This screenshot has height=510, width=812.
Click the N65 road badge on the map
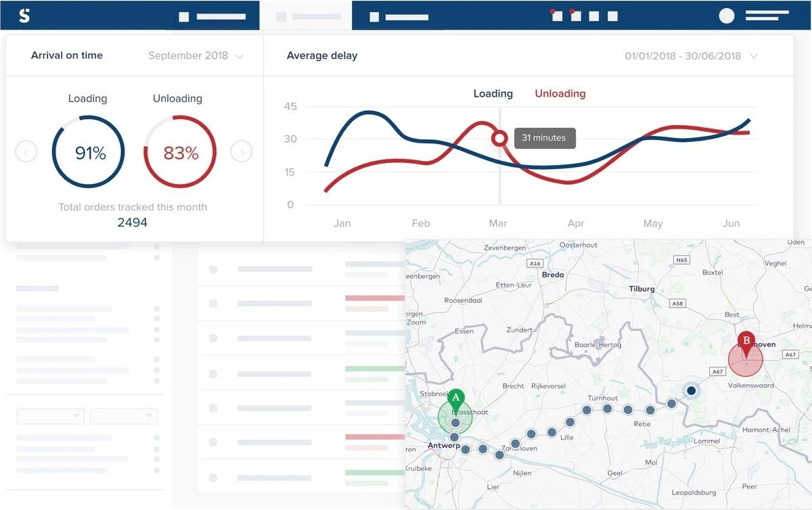(x=681, y=260)
